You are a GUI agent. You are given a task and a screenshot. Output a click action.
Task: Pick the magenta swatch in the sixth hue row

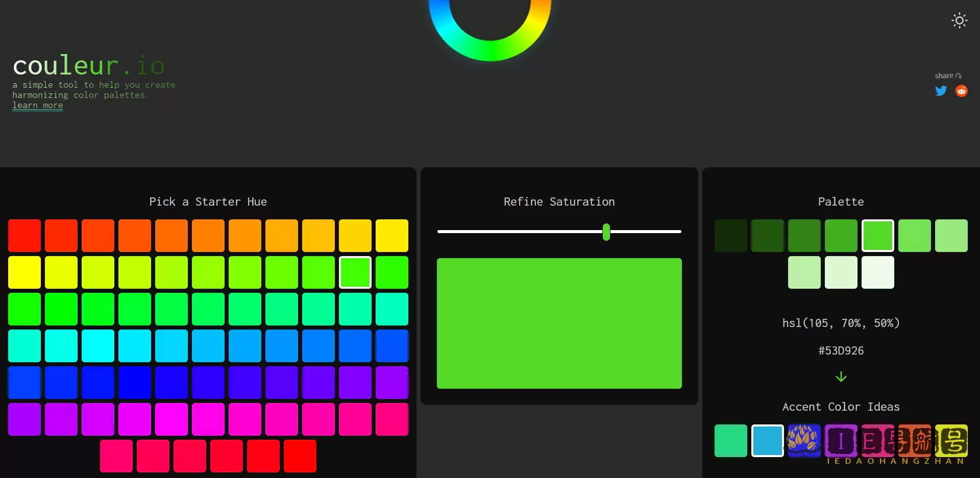pos(171,419)
